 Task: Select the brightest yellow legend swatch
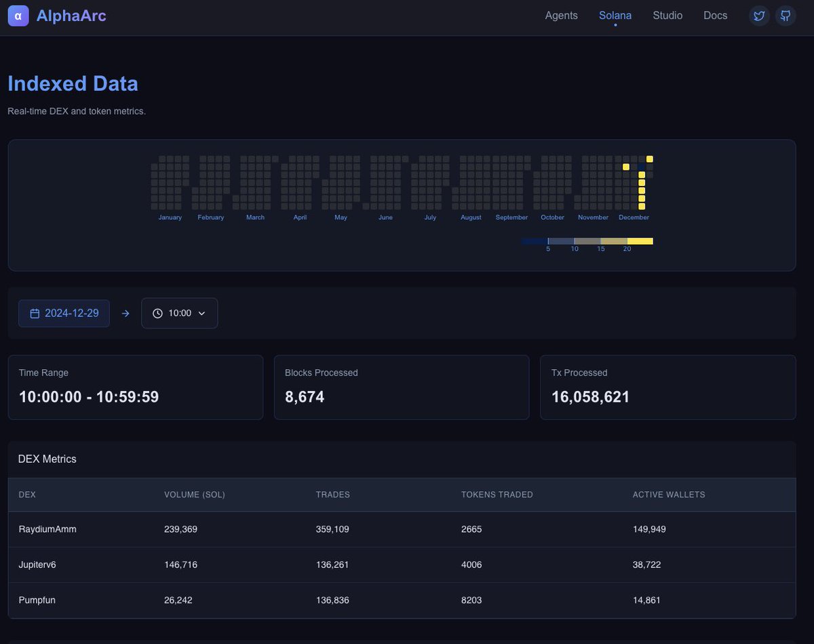pyautogui.click(x=640, y=241)
